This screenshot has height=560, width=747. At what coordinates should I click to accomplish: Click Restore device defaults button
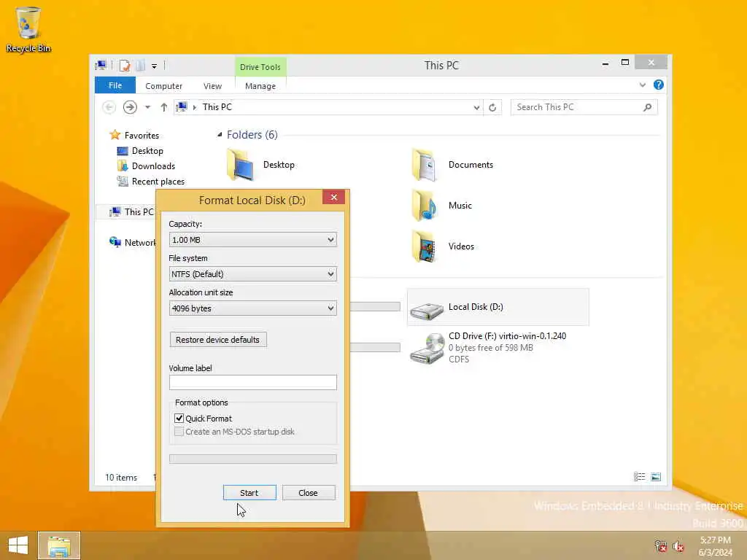[218, 340]
